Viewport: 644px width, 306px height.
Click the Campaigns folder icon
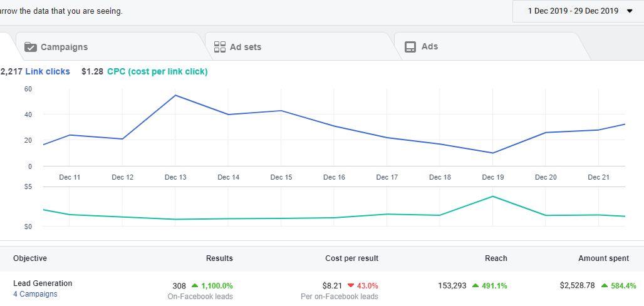point(30,47)
